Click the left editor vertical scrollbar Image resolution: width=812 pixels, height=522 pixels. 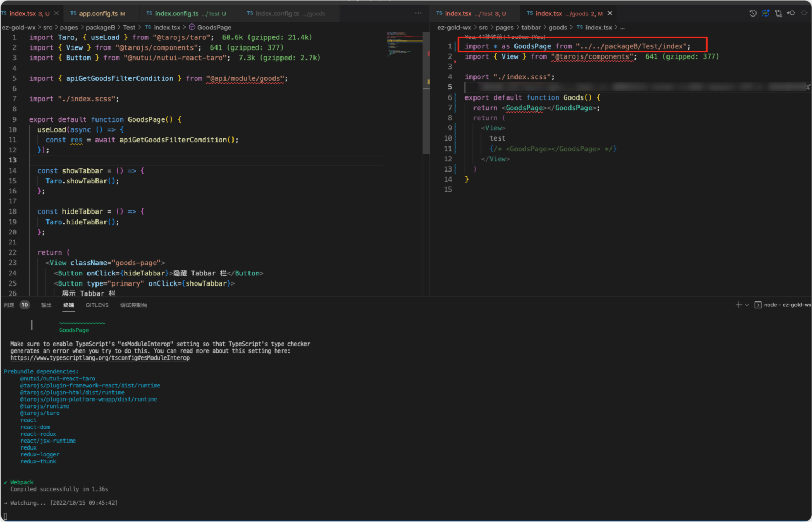click(x=426, y=93)
